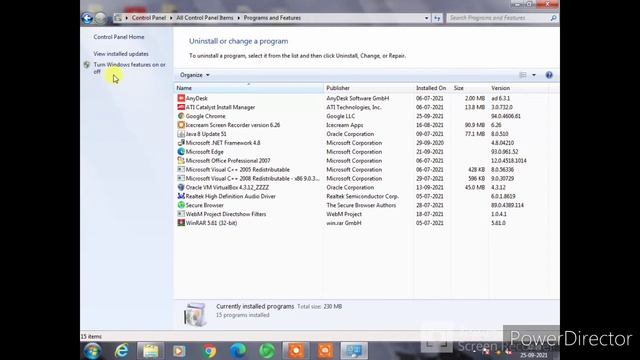
Task: Click the refresh button by address bar
Action: [x=437, y=18]
